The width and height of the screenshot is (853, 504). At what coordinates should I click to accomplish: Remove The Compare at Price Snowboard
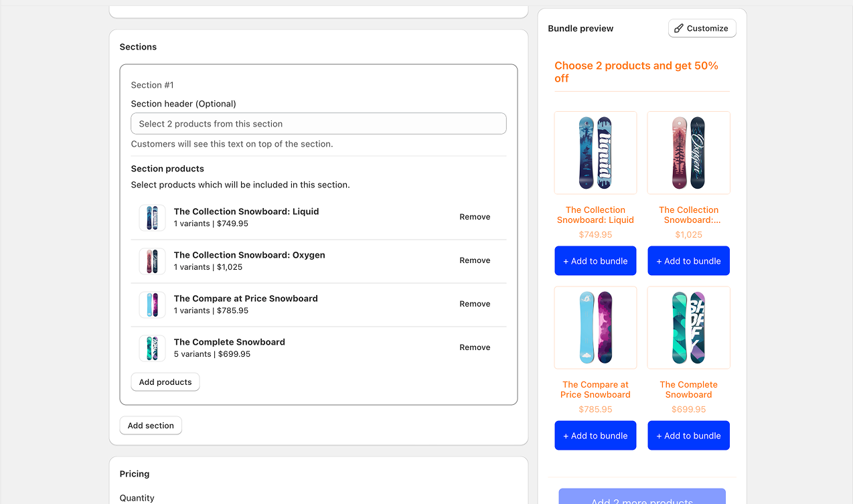[475, 304]
